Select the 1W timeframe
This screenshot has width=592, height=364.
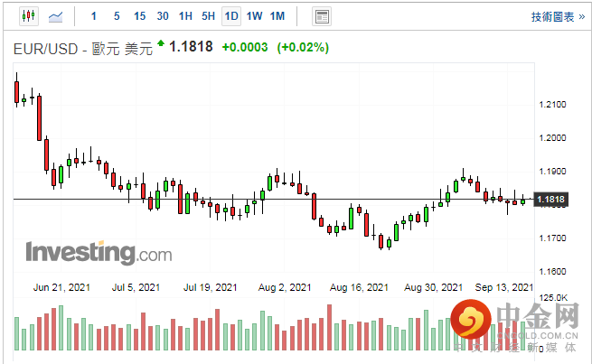(254, 16)
